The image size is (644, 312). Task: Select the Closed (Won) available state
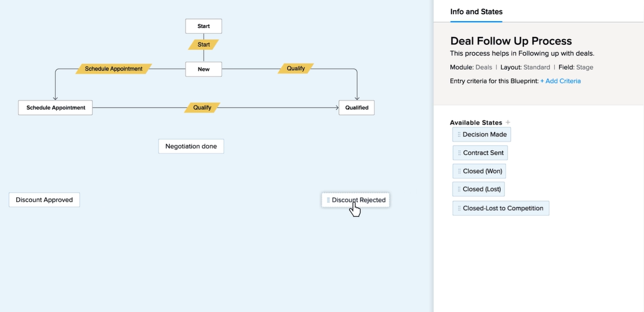479,171
